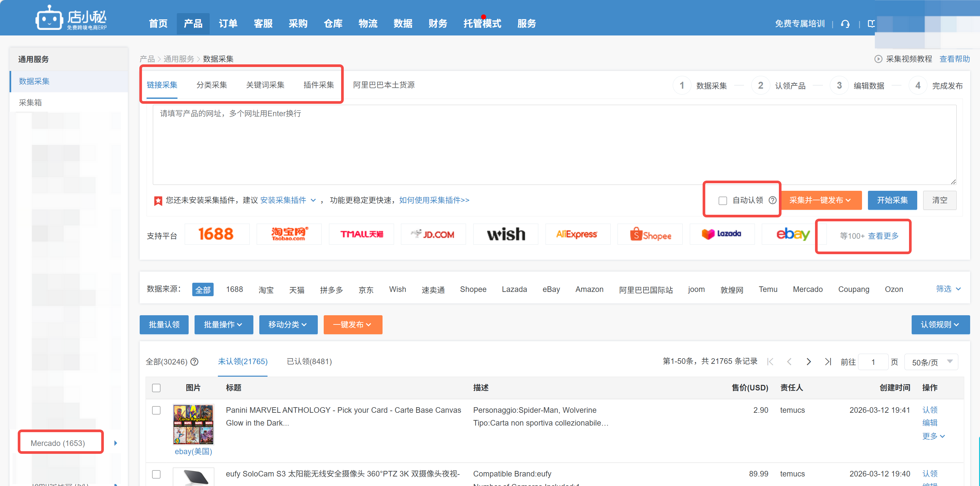Viewport: 980px width, 486px height.
Task: Select the AliExpress platform logo
Action: point(578,234)
